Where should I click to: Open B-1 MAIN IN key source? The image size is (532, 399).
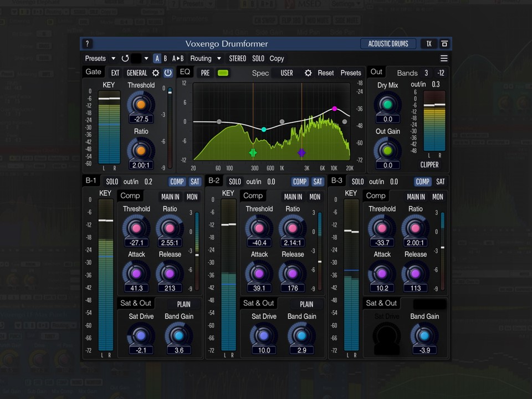170,197
